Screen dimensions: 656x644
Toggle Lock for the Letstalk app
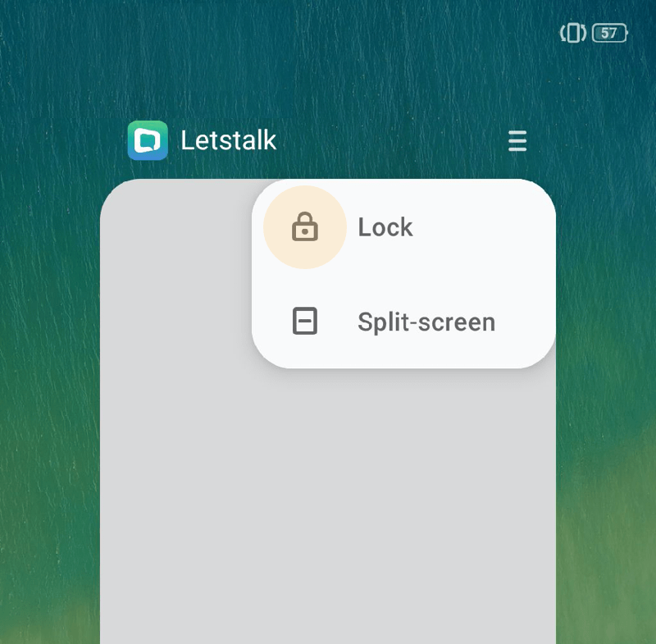pyautogui.click(x=403, y=227)
